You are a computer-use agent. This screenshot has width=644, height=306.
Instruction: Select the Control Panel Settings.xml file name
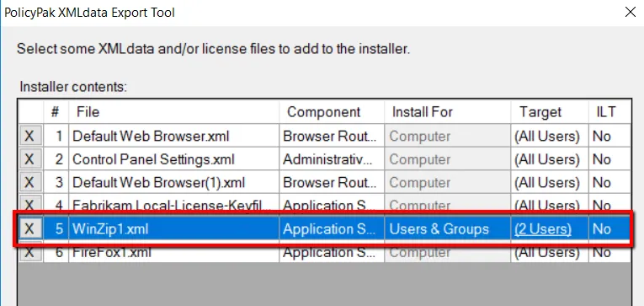pyautogui.click(x=153, y=159)
